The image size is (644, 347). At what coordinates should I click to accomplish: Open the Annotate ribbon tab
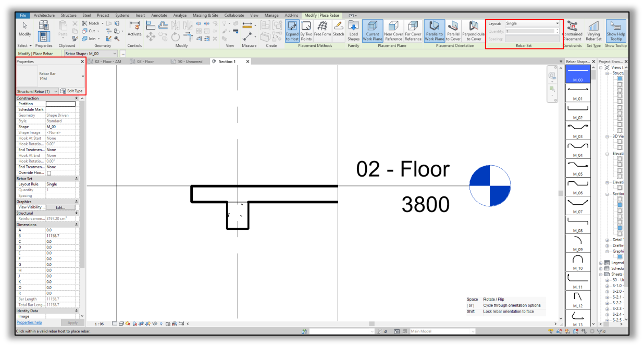(x=158, y=15)
